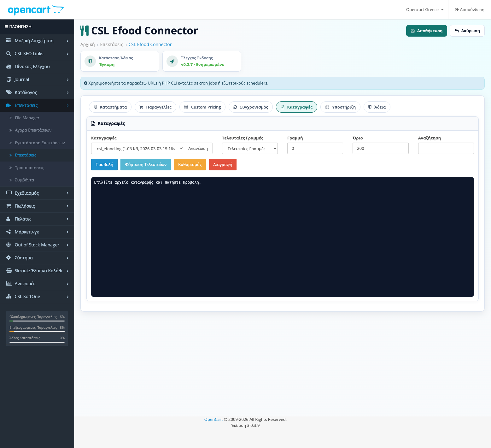The image size is (491, 448).
Task: Click the Άλλες Καταστάσεις progress bar
Action: tap(37, 342)
